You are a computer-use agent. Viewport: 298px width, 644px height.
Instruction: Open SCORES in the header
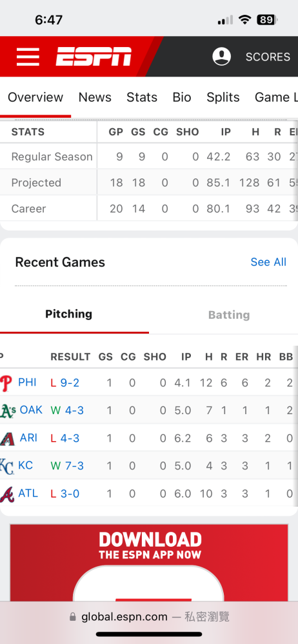tap(268, 57)
